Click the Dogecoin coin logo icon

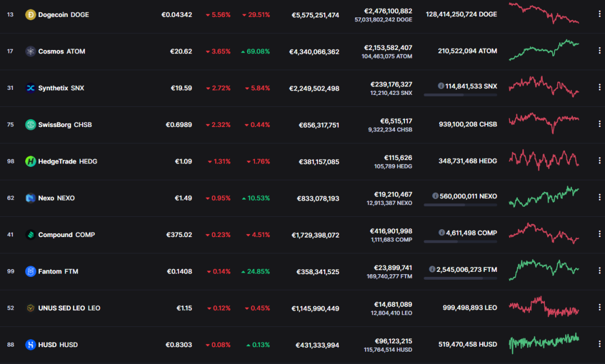pyautogui.click(x=30, y=15)
